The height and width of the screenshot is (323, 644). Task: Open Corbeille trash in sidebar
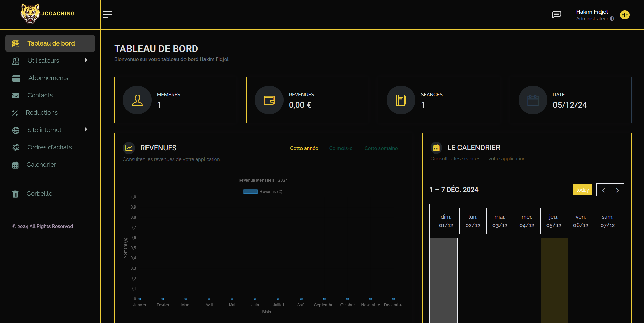pyautogui.click(x=39, y=194)
